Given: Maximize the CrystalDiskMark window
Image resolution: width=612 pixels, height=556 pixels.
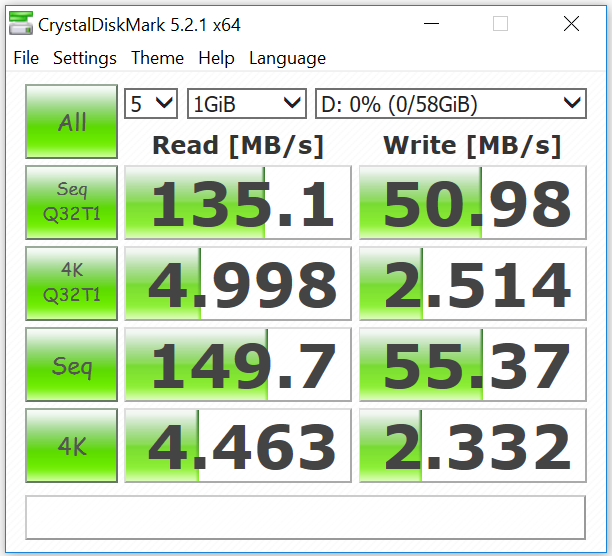Looking at the screenshot, I should [500, 24].
